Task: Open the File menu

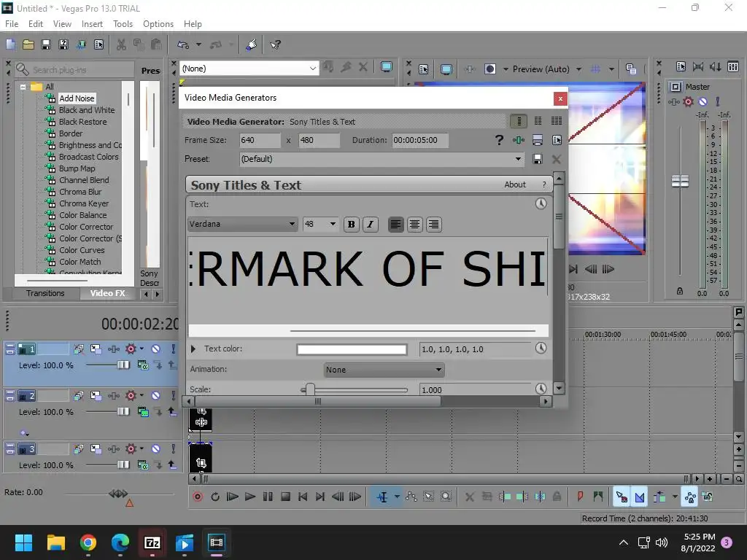Action: 12,24
